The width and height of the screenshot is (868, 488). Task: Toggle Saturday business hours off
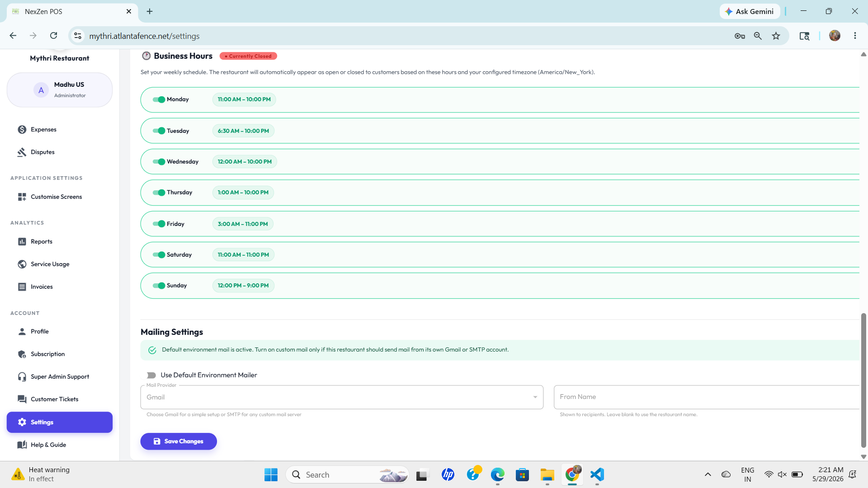(x=159, y=255)
